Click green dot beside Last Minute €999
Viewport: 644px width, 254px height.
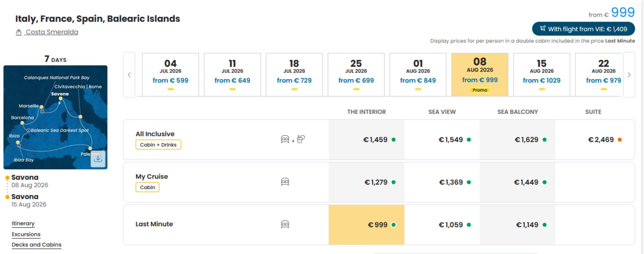tap(394, 225)
